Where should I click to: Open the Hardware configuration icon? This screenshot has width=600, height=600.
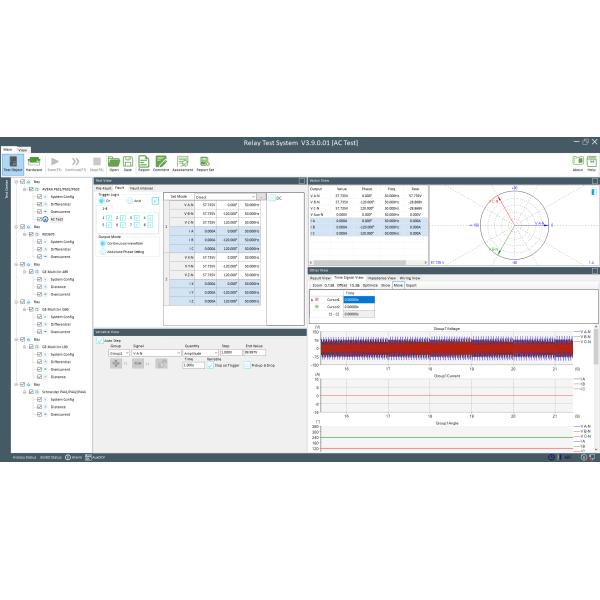click(x=34, y=162)
